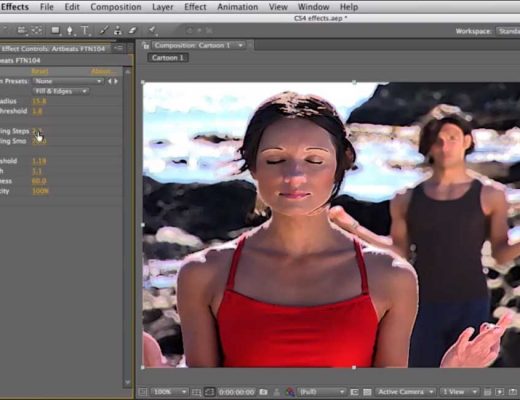Click the Always Preview This View icon
The height and width of the screenshot is (400, 520).
click(143, 392)
